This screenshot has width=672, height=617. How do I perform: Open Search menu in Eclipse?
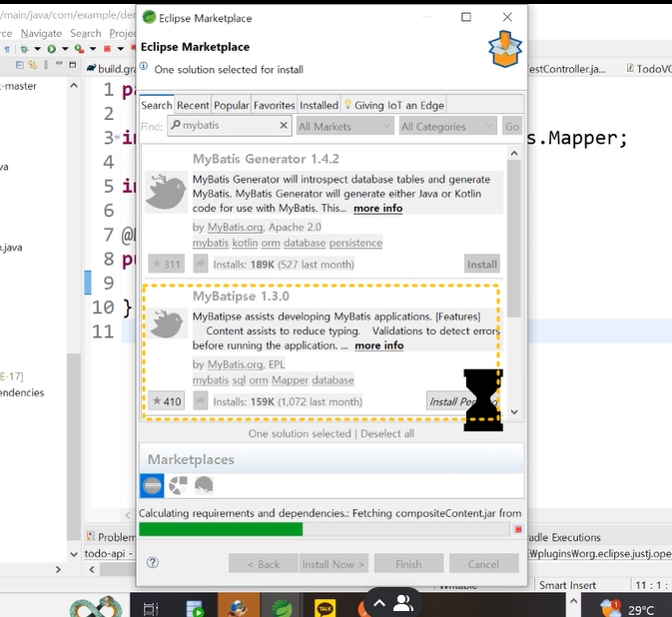[x=86, y=33]
